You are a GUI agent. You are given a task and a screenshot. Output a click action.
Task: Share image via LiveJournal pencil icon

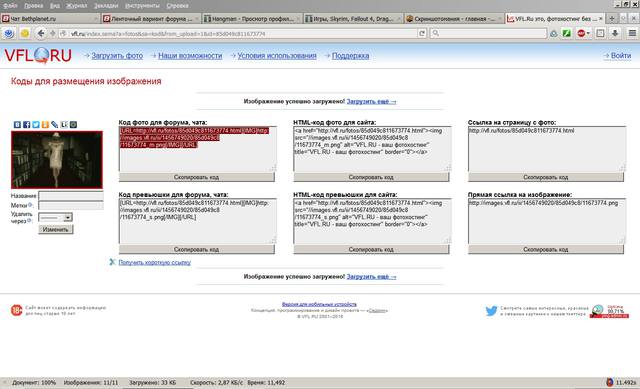(54, 125)
